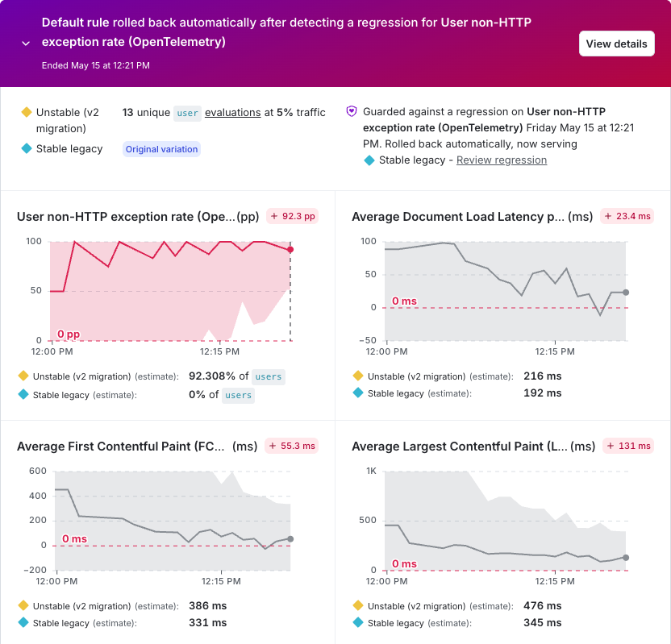
Task: Select the gray endpoint on First Contentful Paint chart
Action: pos(290,539)
